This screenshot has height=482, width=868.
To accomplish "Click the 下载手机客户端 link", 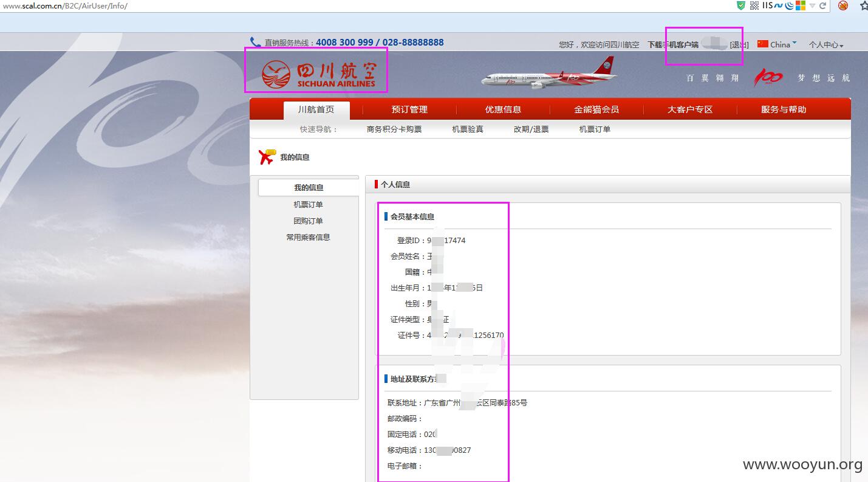I will click(x=672, y=44).
